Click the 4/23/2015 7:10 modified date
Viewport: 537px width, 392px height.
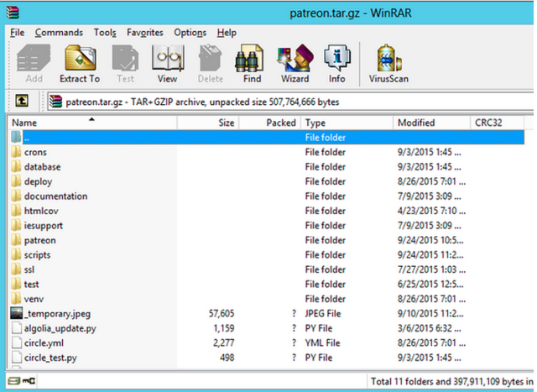pyautogui.click(x=431, y=211)
